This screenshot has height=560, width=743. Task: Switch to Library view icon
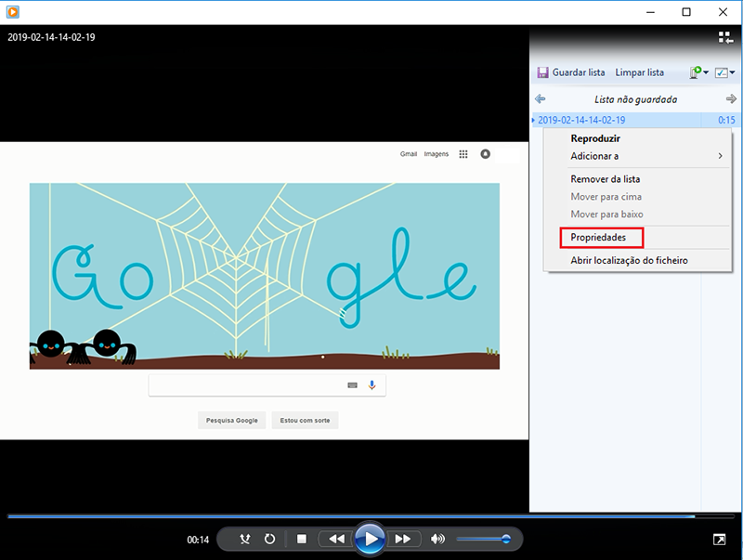[725, 37]
